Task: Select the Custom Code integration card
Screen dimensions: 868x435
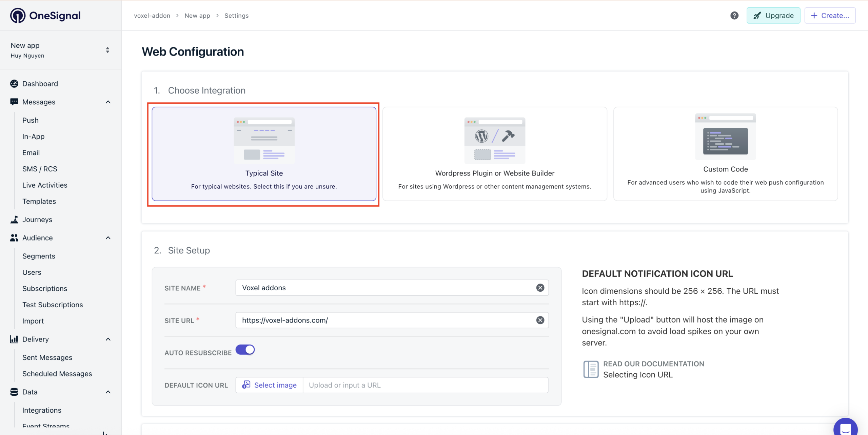Action: coord(725,154)
